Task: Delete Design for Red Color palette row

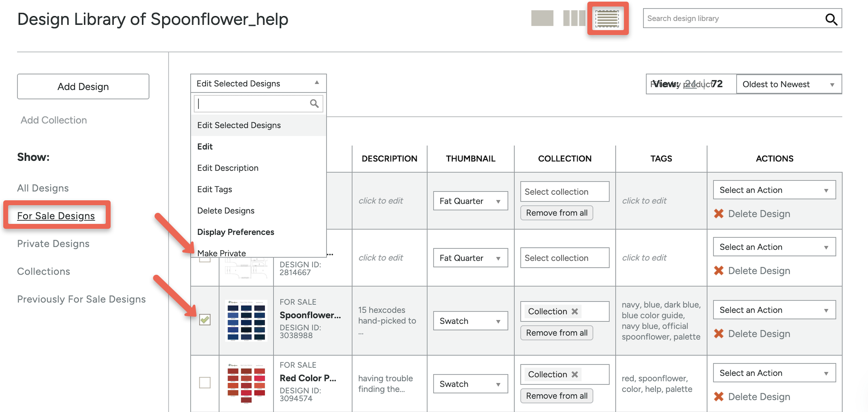Action: pyautogui.click(x=752, y=397)
